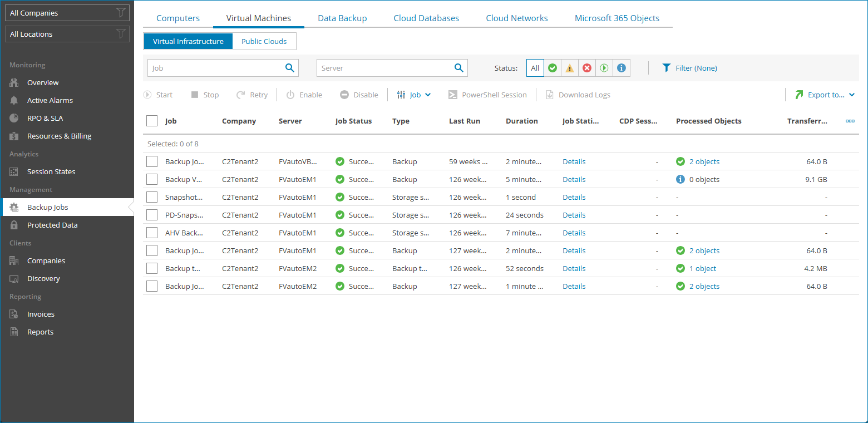Click inside the Server search field

click(384, 67)
